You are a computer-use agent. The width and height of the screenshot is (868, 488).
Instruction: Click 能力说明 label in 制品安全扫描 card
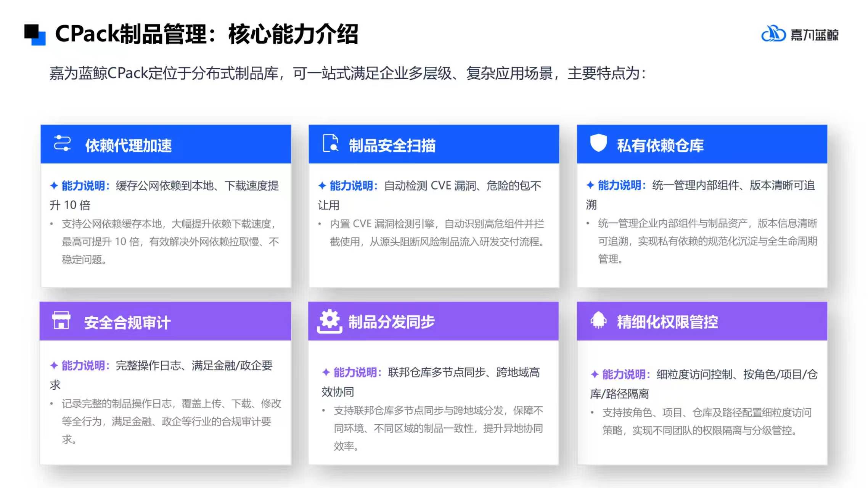(354, 186)
